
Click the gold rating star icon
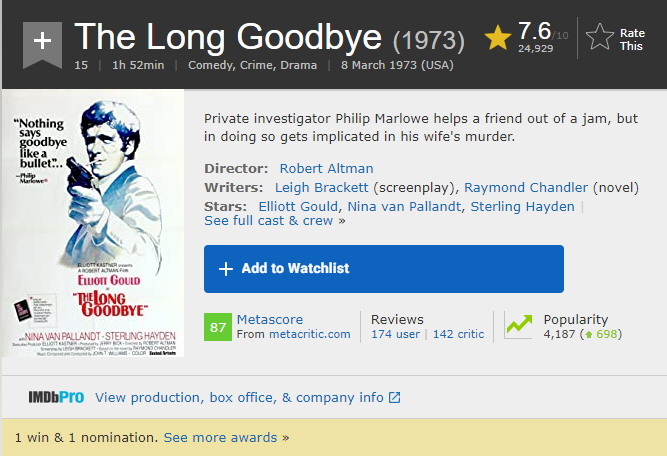pos(498,38)
